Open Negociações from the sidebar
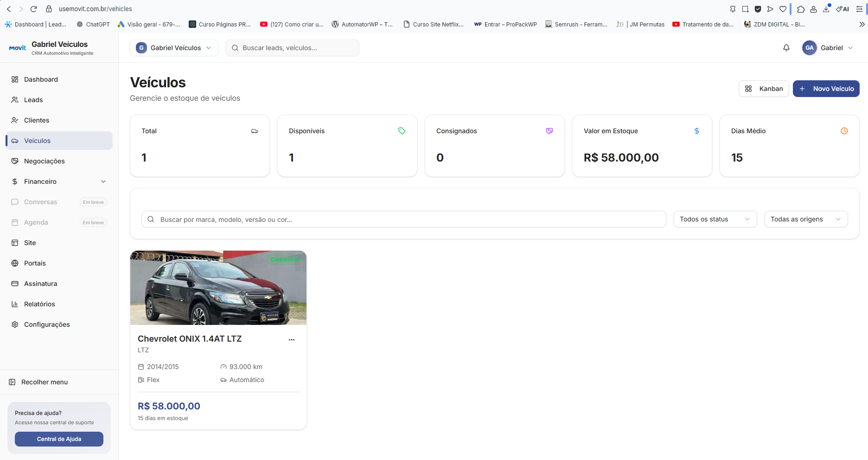Screen dimensions: 868x460 click(x=45, y=161)
